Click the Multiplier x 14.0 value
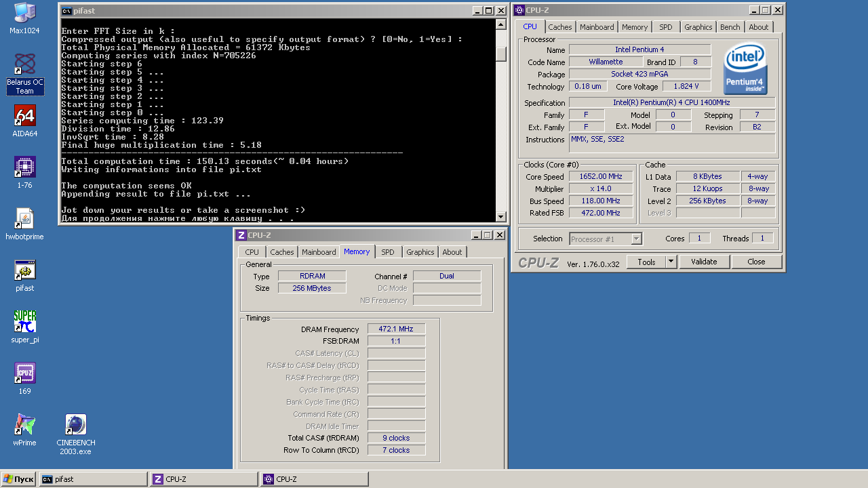Screen dimensions: 868x488 601,188
